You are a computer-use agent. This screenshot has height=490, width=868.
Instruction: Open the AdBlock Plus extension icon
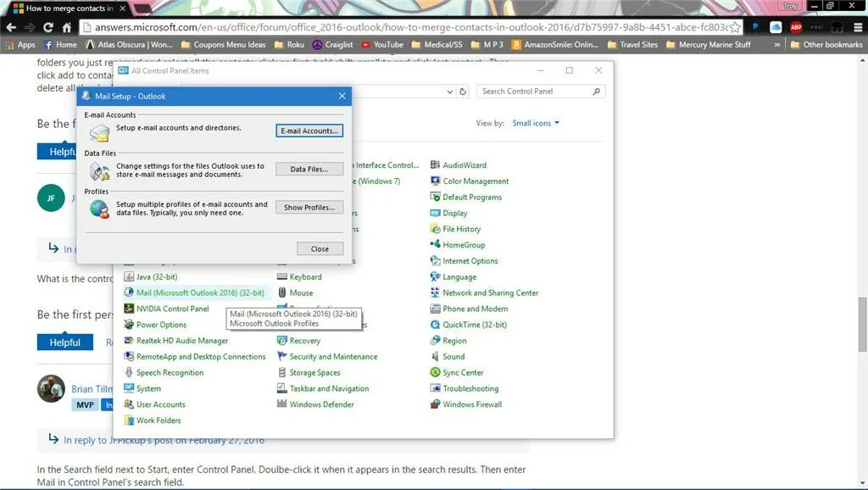[x=796, y=27]
